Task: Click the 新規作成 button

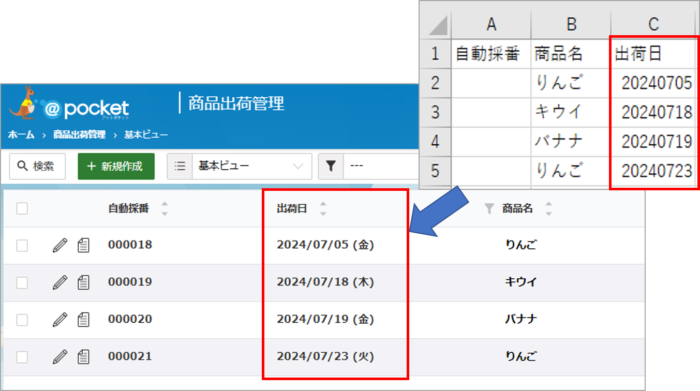Action: (x=116, y=166)
